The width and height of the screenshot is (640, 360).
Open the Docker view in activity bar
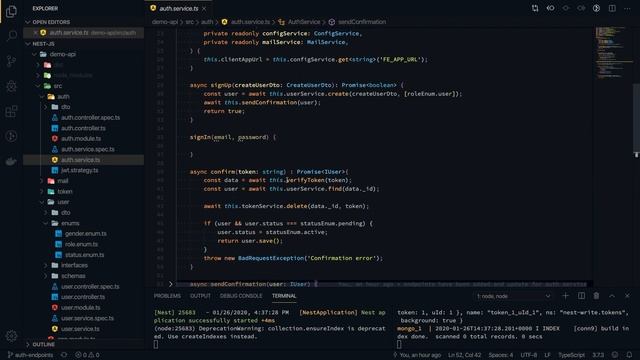coord(11,161)
